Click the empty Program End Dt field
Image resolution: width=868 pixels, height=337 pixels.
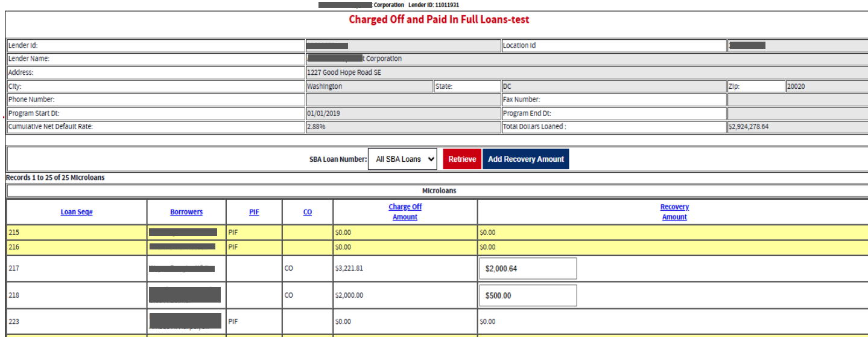[797, 114]
